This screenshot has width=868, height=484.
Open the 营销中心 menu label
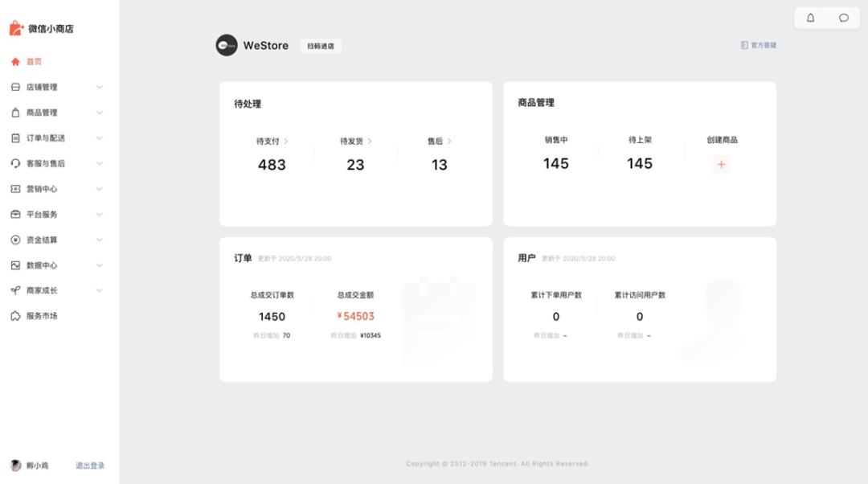[42, 189]
